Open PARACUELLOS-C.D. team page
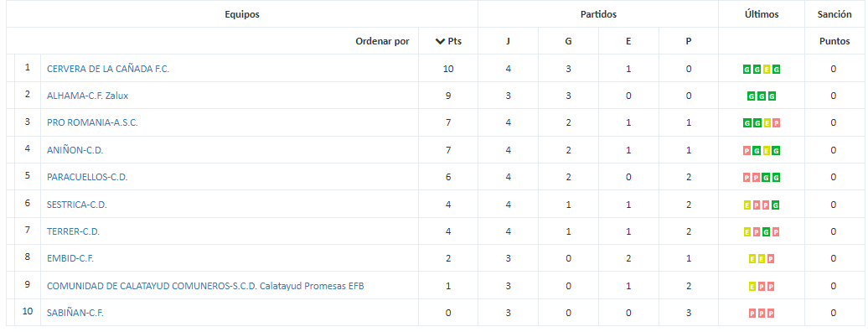The image size is (868, 332). pos(87,178)
